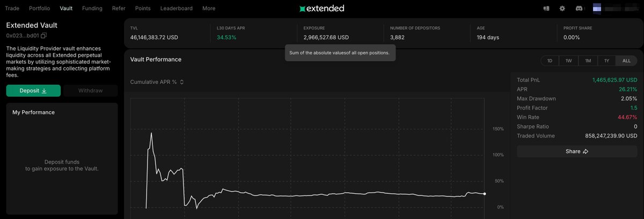The width and height of the screenshot is (644, 219).
Task: View the Leaderboard page
Action: [x=177, y=9]
